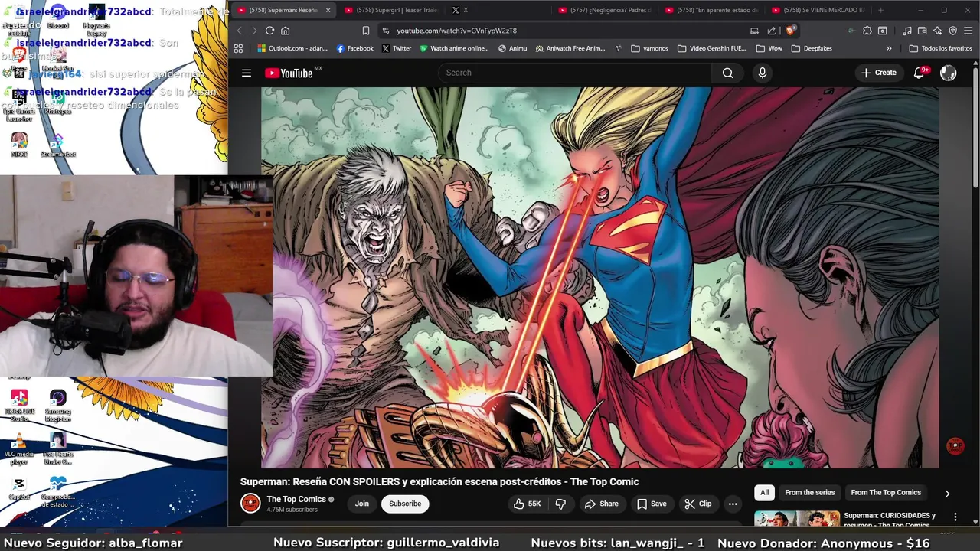
Task: Open Brave Leo AI sparkle icon
Action: click(937, 31)
